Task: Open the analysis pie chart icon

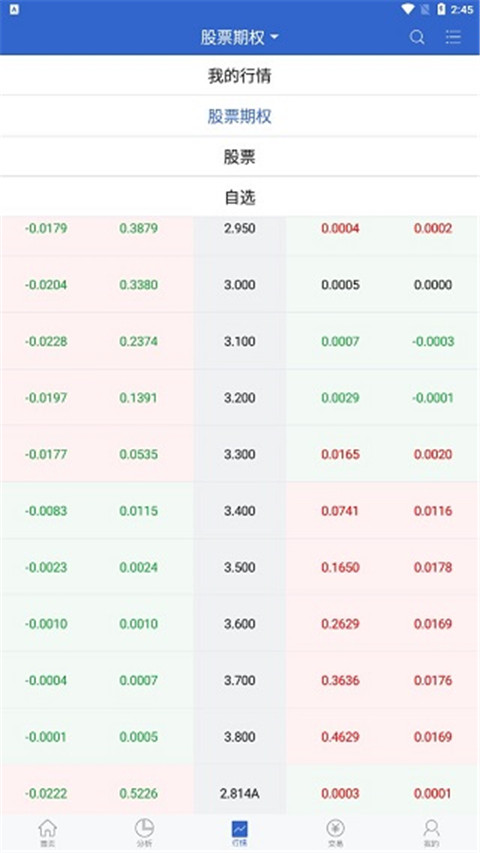Action: (x=144, y=829)
